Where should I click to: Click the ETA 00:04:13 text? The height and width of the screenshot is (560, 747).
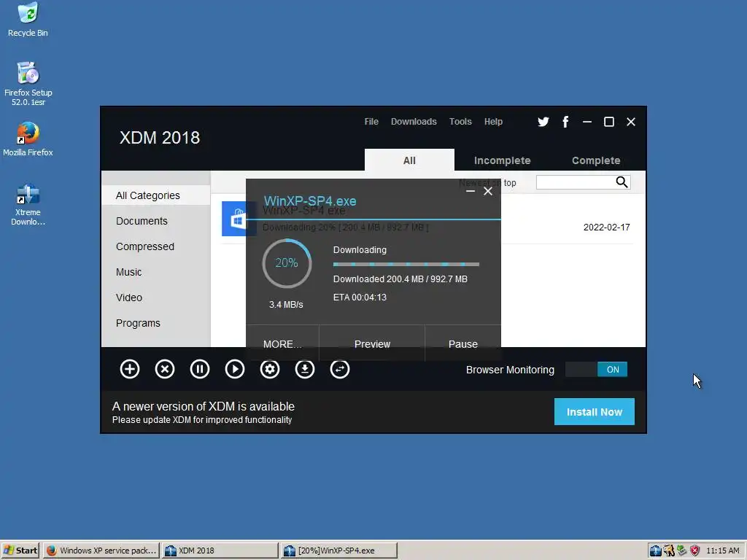tap(360, 297)
